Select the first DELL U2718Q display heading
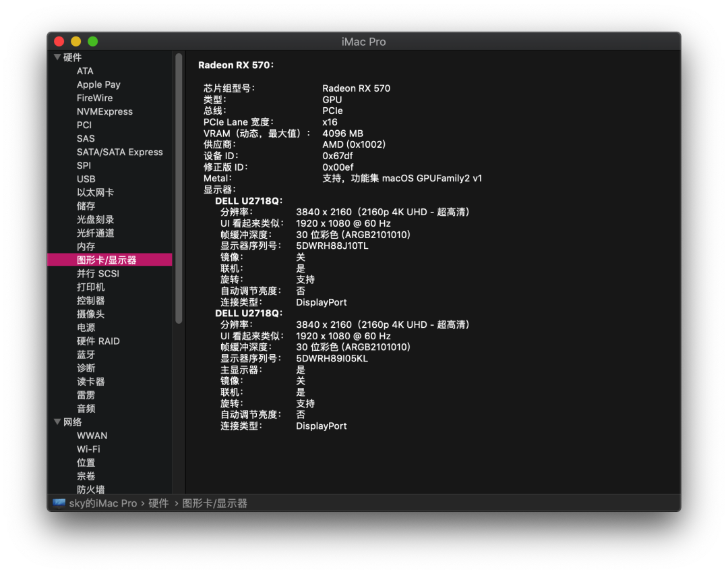 (x=249, y=201)
